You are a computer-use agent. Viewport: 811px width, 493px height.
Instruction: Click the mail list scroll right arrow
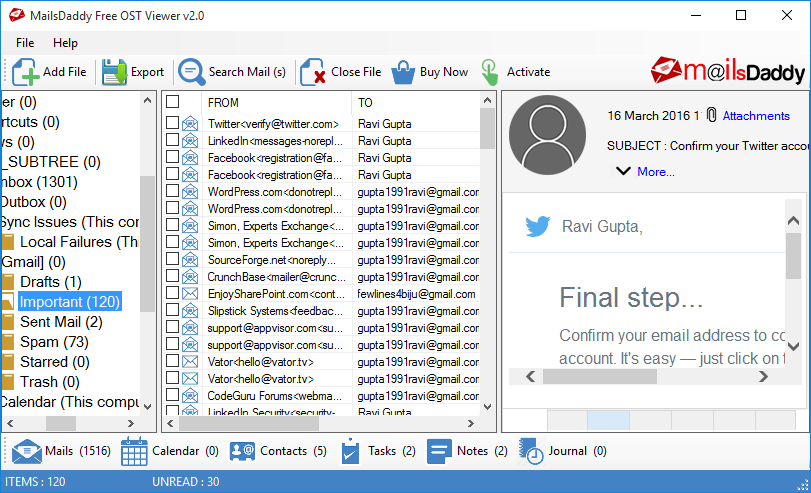pos(471,423)
